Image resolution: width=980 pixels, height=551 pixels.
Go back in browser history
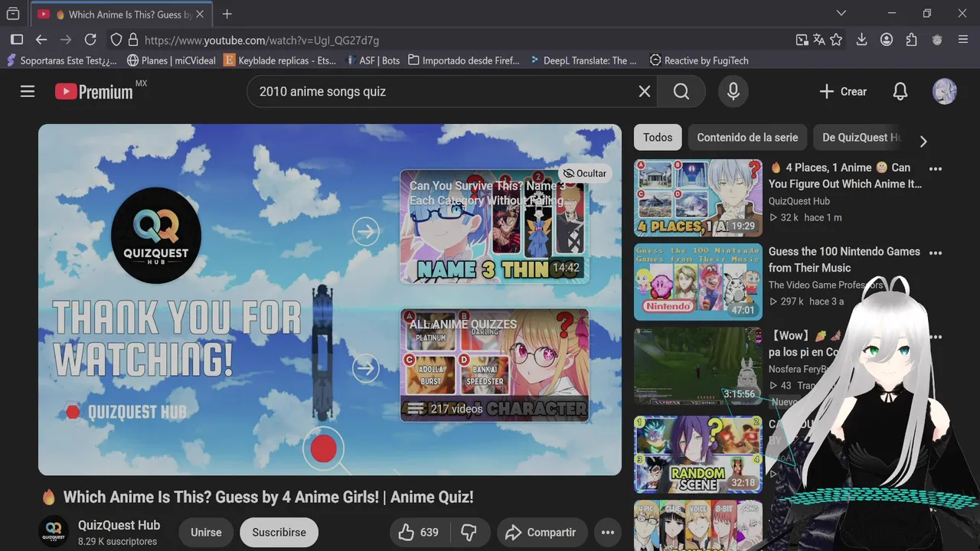41,40
